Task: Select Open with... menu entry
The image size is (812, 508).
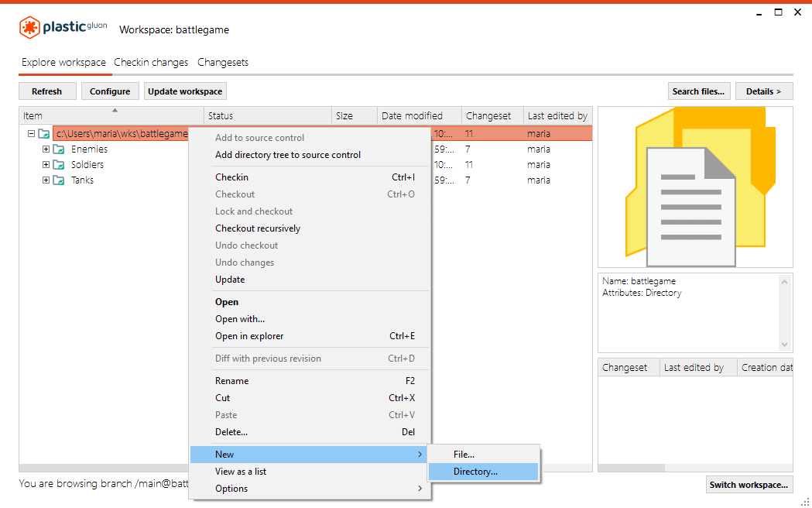Action: click(x=310, y=319)
